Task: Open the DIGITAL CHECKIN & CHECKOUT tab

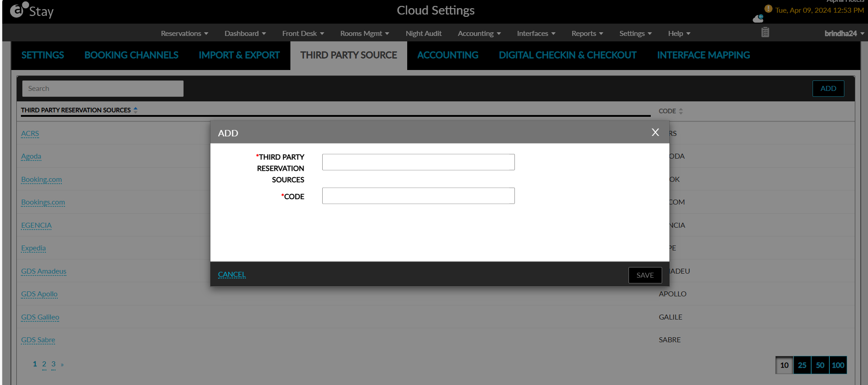Action: tap(568, 55)
